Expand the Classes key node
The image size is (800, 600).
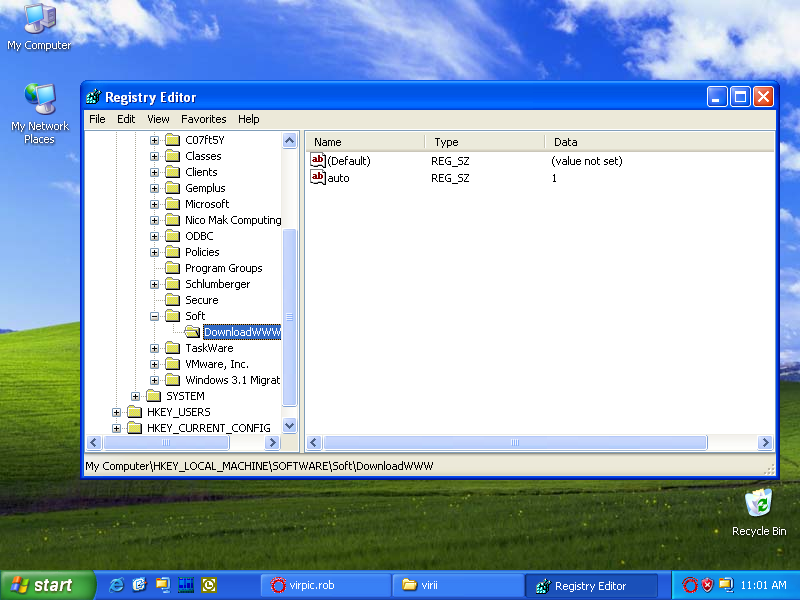coord(154,156)
